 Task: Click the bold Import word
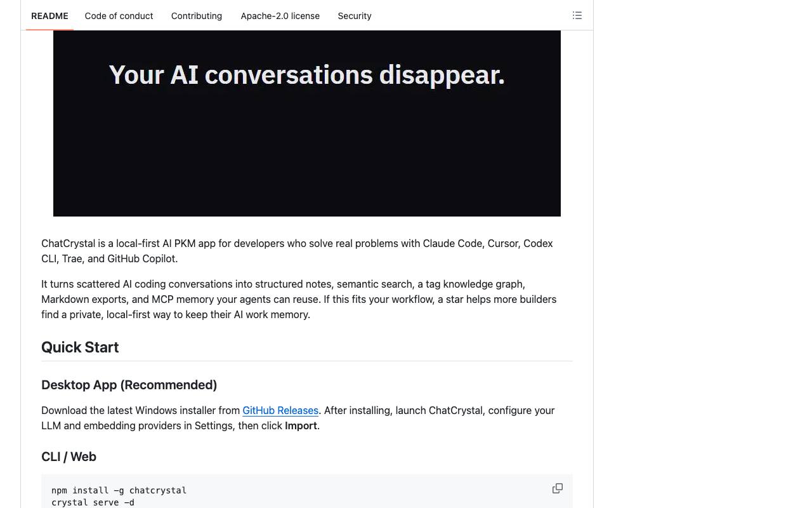coord(301,425)
